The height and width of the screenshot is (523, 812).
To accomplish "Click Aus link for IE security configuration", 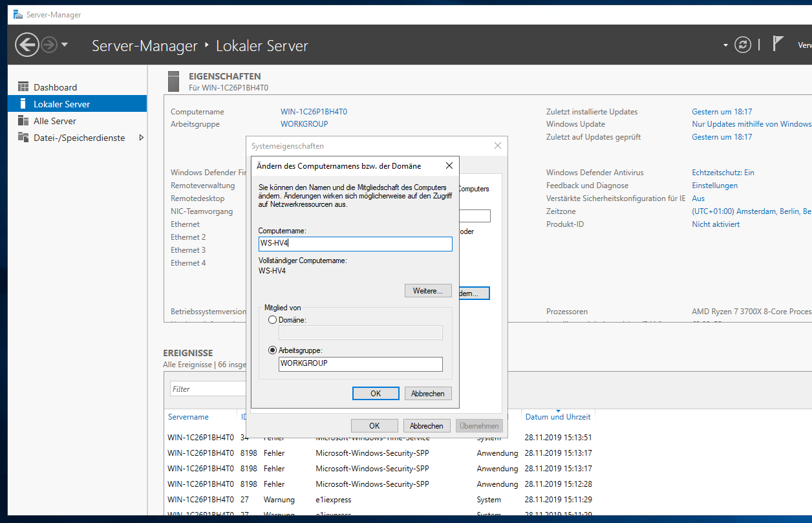I will tap(698, 198).
